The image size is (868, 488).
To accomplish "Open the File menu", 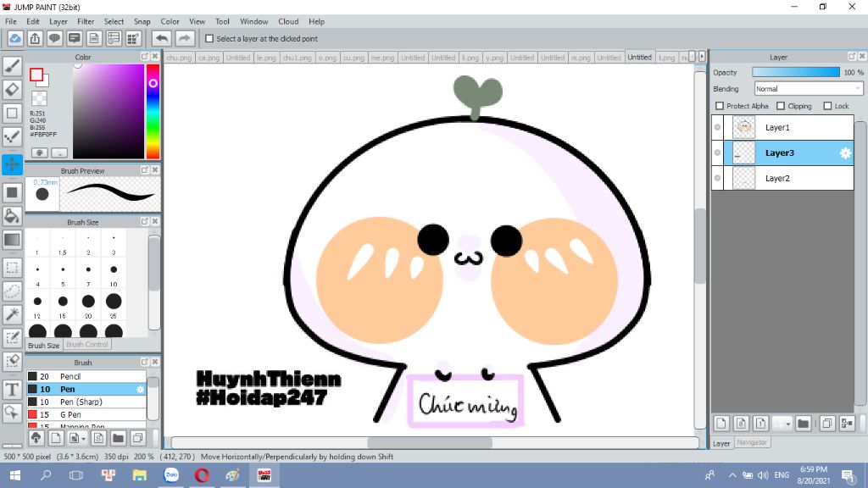I will coord(10,21).
